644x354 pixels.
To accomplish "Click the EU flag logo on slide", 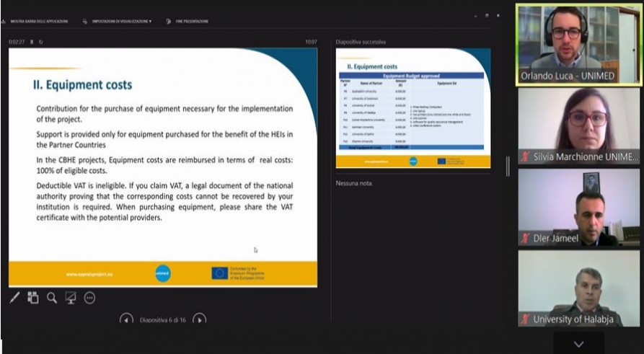I will pyautogui.click(x=220, y=273).
